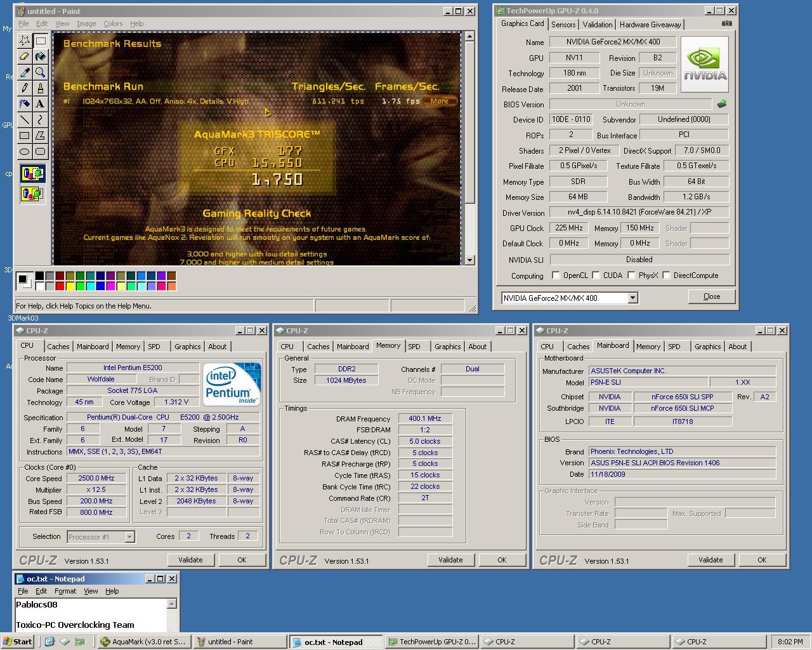Switch to TechPowerUp GPU-Z taskbar button
Image resolution: width=812 pixels, height=650 pixels.
431,642
